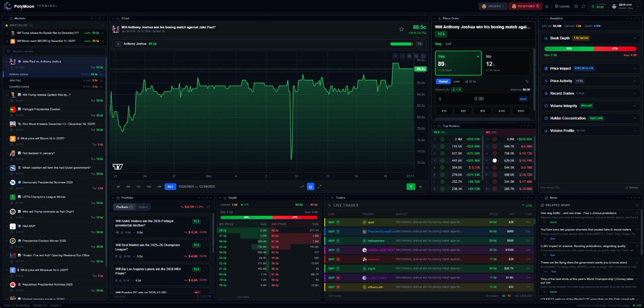Favorite the market with the star icon

click(x=401, y=29)
